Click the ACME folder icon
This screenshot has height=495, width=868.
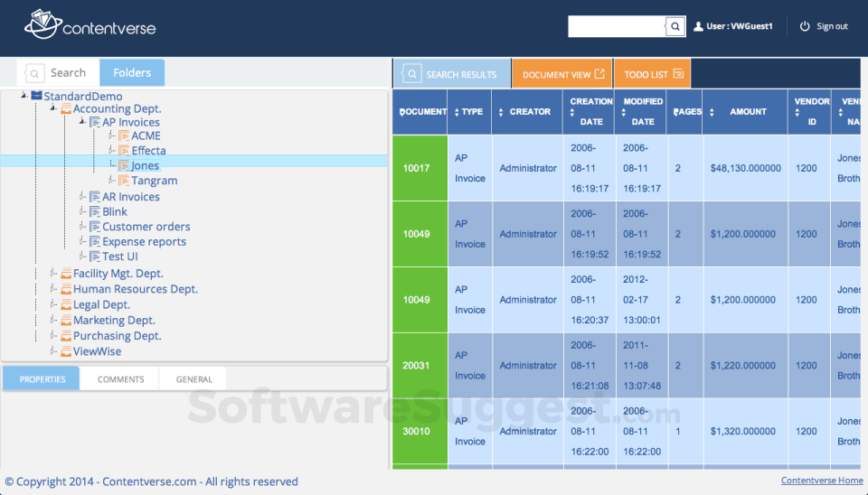(x=124, y=136)
